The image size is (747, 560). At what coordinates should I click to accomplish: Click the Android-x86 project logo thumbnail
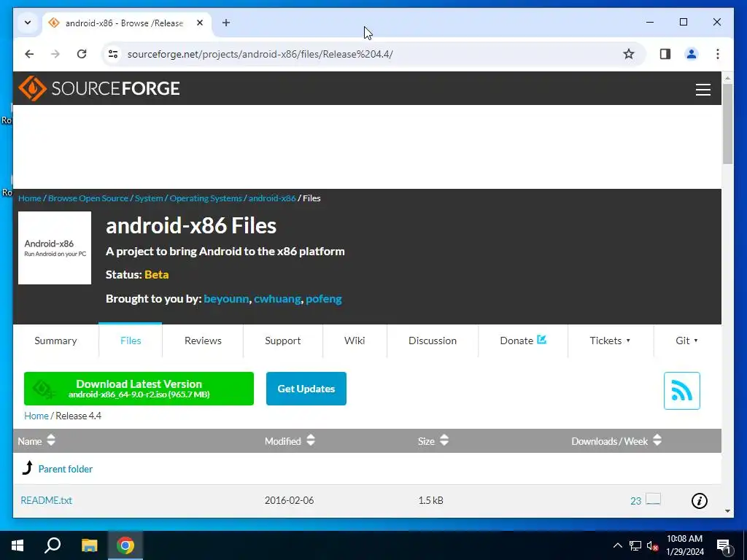(55, 248)
